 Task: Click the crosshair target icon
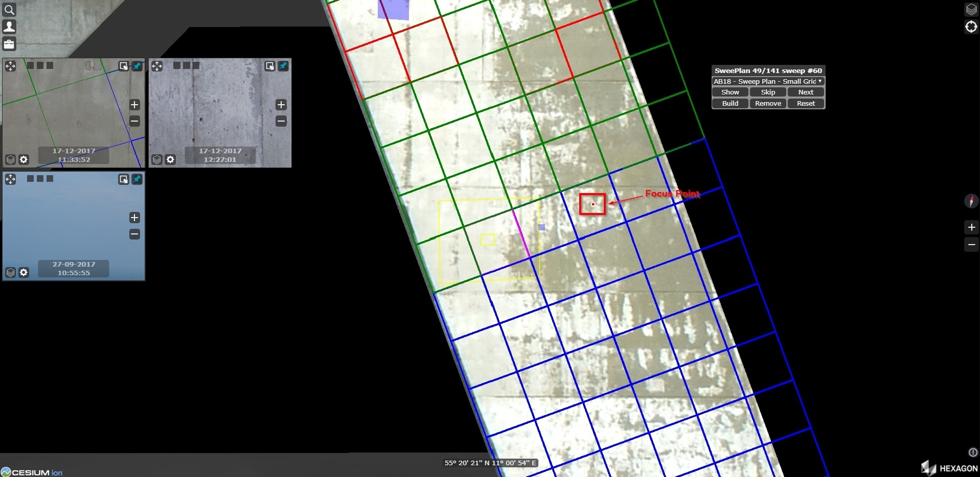coord(971,27)
